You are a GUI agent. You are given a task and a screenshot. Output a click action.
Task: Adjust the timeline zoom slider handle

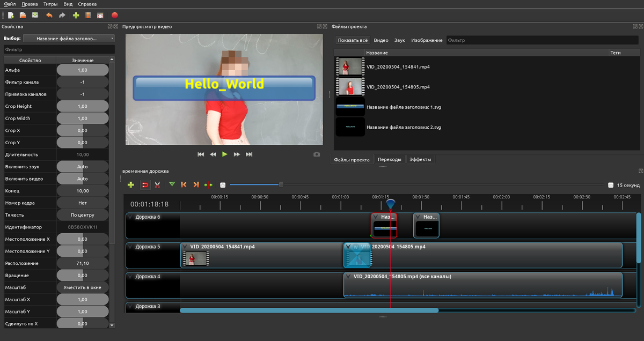click(281, 185)
